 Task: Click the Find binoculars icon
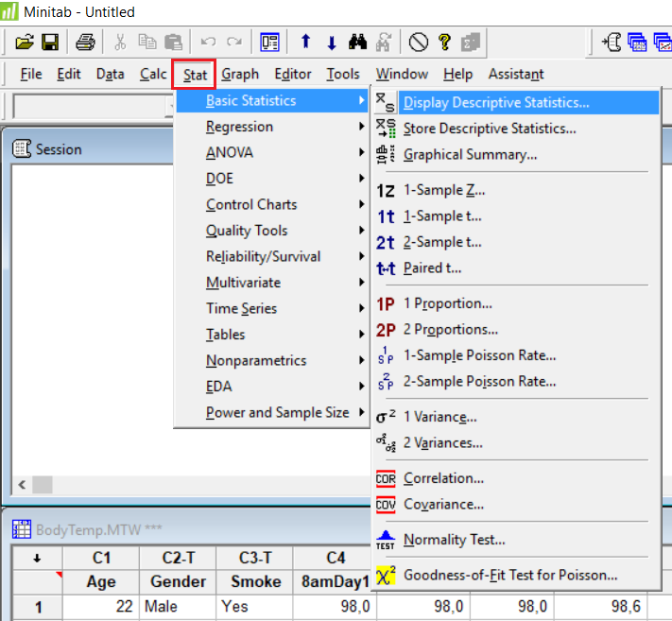(x=357, y=42)
